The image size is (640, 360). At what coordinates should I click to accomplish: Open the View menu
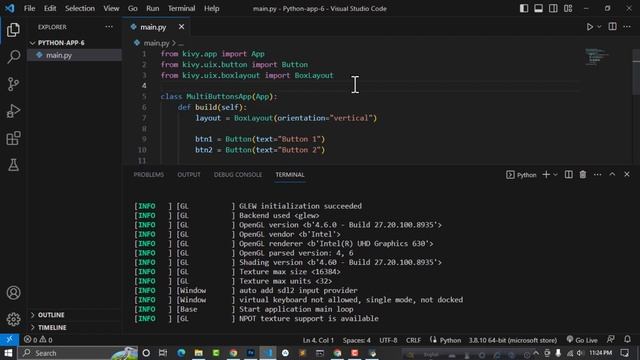click(111, 9)
